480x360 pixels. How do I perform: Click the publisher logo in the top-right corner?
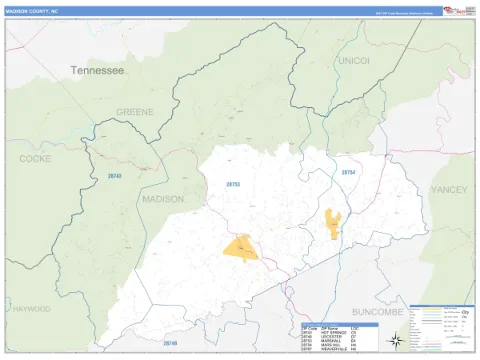[454, 11]
